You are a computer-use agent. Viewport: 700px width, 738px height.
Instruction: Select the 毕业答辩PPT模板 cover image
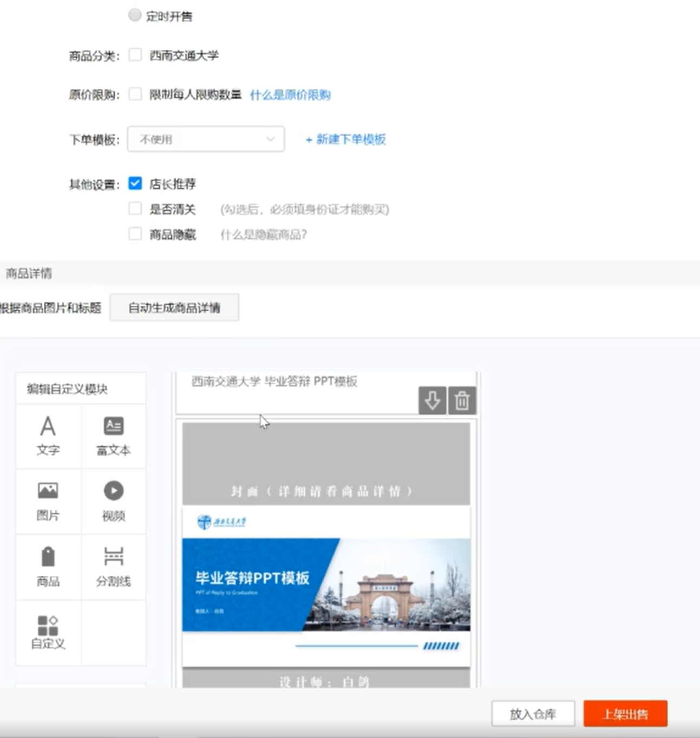tap(326, 587)
